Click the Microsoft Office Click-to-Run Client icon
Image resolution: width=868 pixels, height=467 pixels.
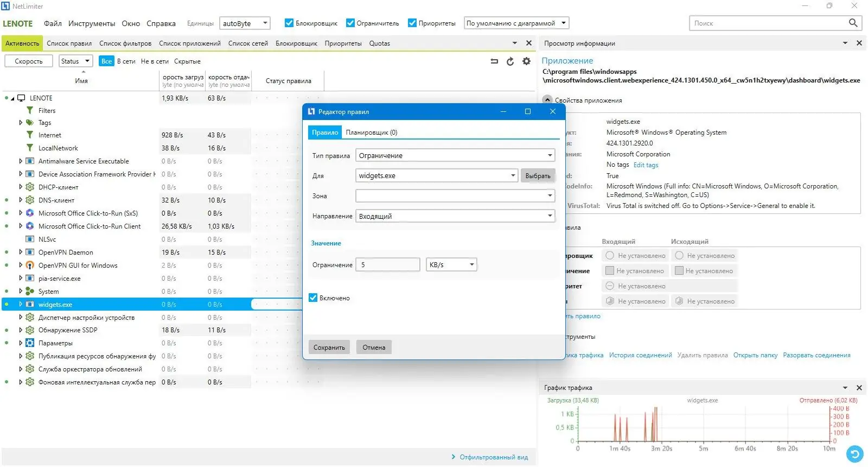[x=30, y=226]
